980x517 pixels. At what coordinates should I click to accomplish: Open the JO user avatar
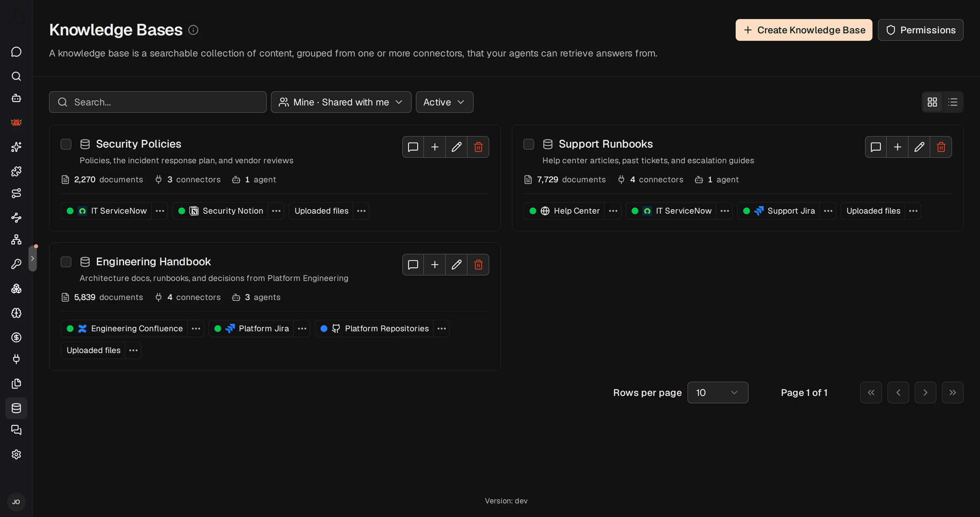coord(16,502)
